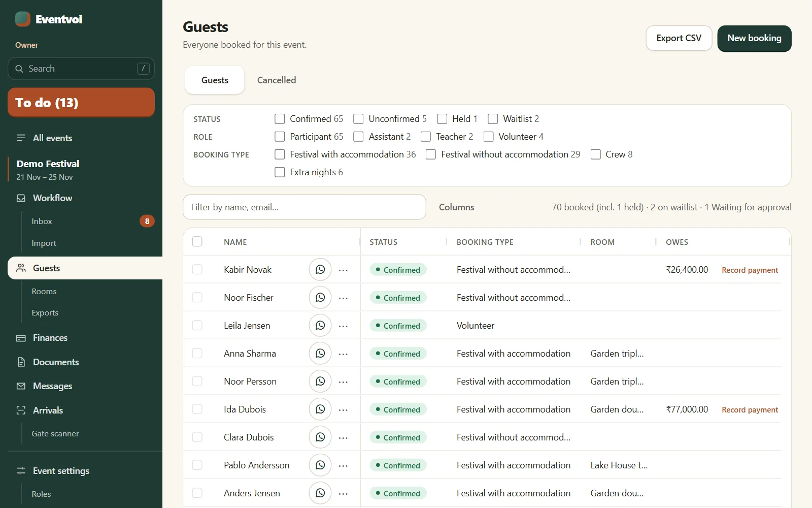Screen dimensions: 812x508
Task: Focus the sidebar Search field
Action: pyautogui.click(x=81, y=69)
